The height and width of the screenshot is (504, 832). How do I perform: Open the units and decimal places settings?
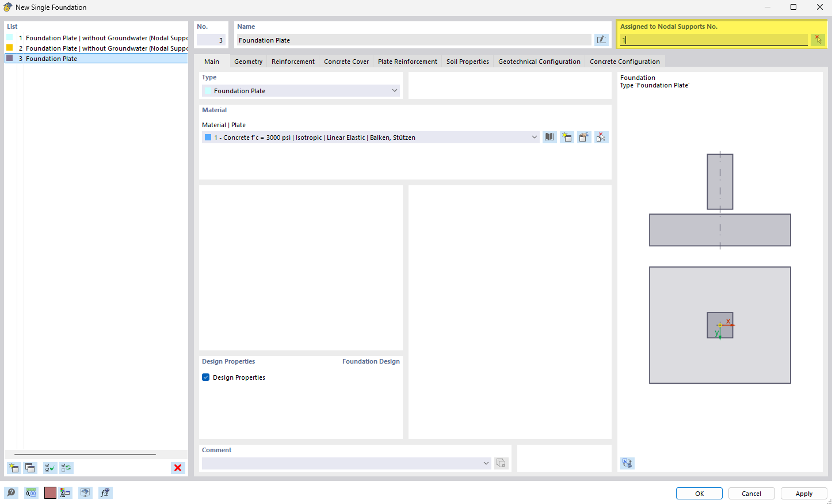click(x=30, y=492)
